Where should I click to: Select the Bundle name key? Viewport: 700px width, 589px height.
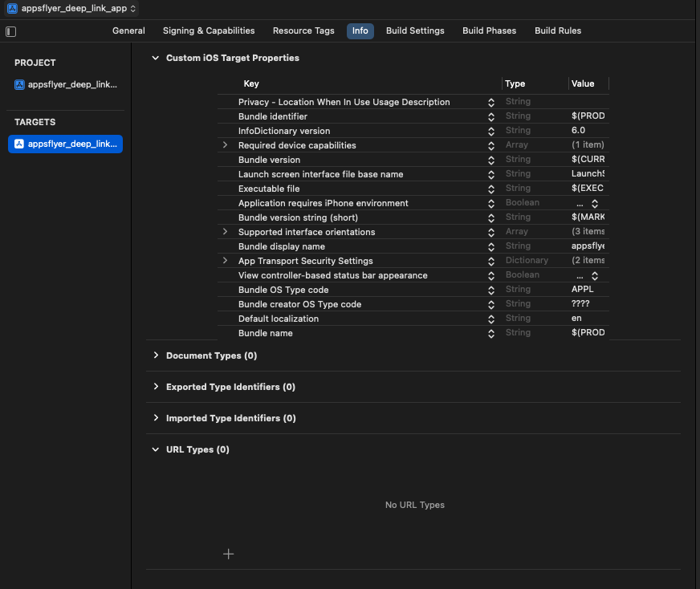pos(265,333)
